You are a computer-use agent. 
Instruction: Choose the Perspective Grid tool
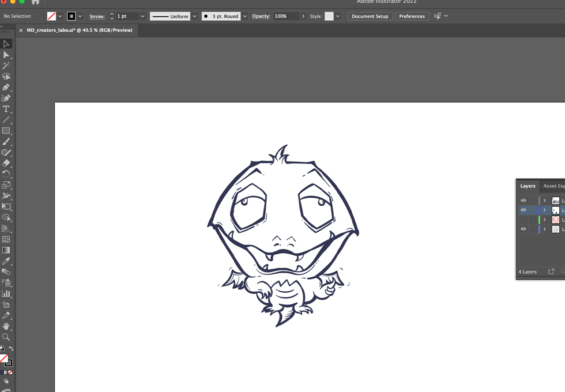click(x=6, y=228)
